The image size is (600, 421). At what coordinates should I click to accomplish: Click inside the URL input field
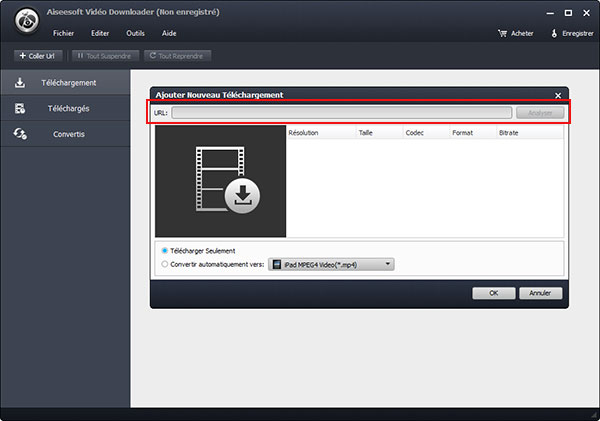pyautogui.click(x=342, y=113)
